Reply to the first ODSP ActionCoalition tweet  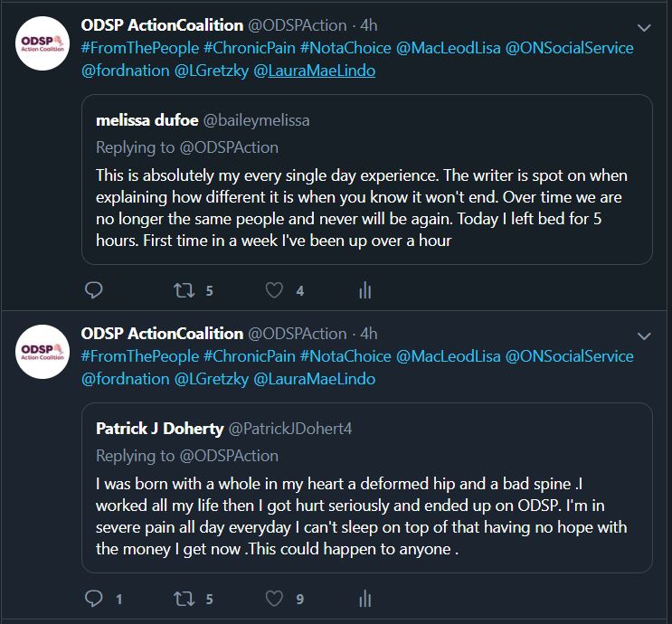(93, 290)
